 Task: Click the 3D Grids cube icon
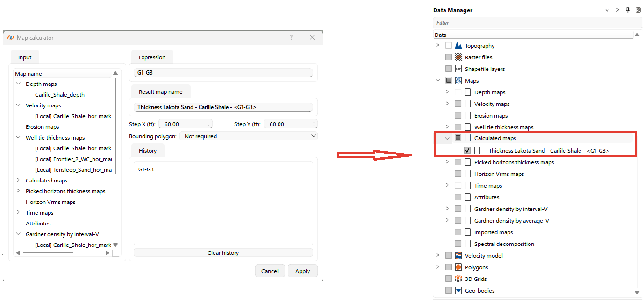(x=458, y=279)
